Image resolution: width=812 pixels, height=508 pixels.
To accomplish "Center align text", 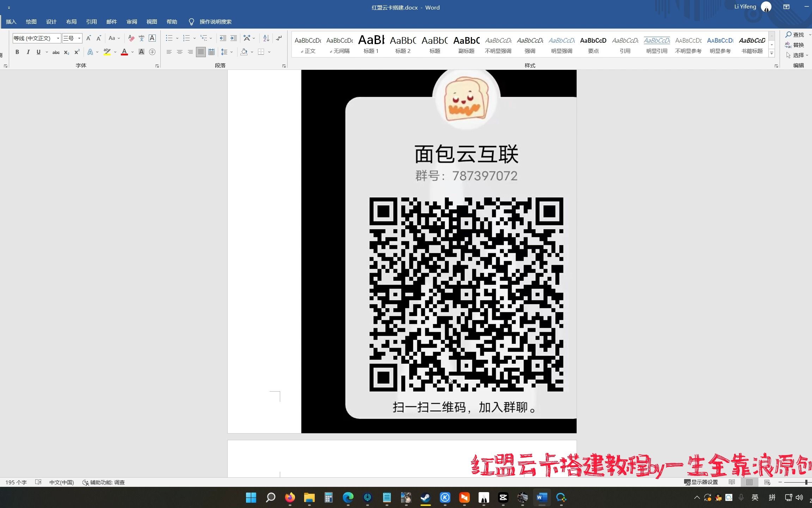I will coord(180,52).
